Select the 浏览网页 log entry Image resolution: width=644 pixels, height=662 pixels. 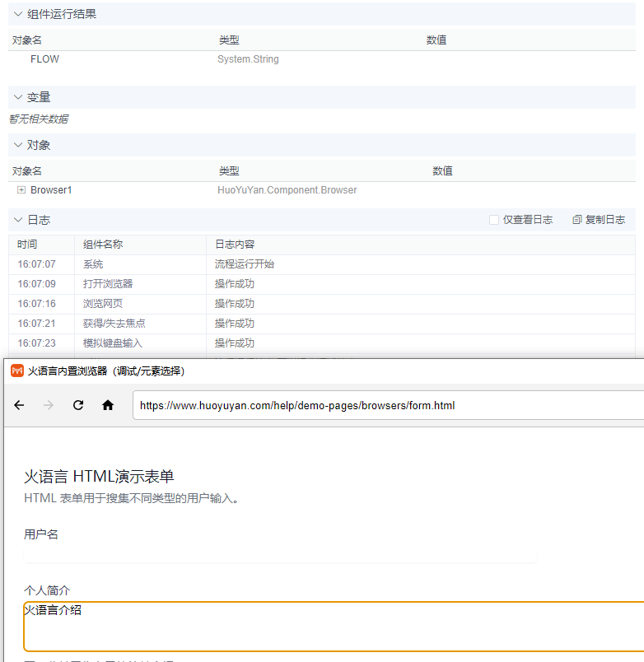pyautogui.click(x=322, y=304)
